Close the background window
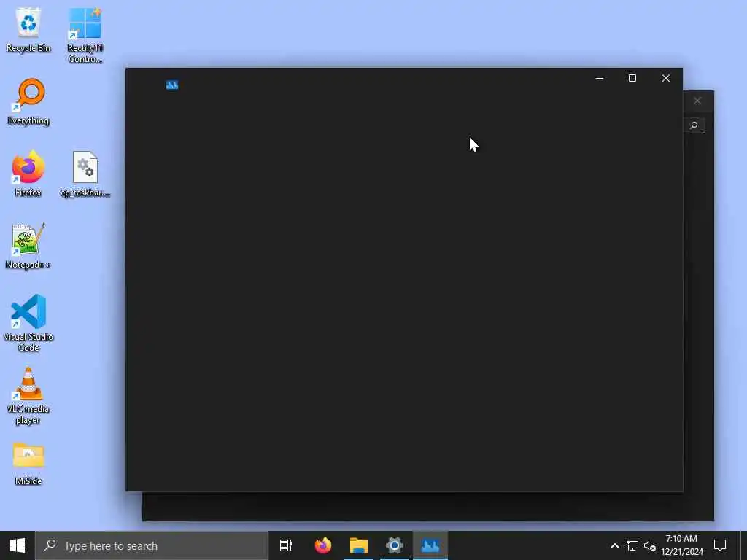The width and height of the screenshot is (747, 560). tap(697, 101)
